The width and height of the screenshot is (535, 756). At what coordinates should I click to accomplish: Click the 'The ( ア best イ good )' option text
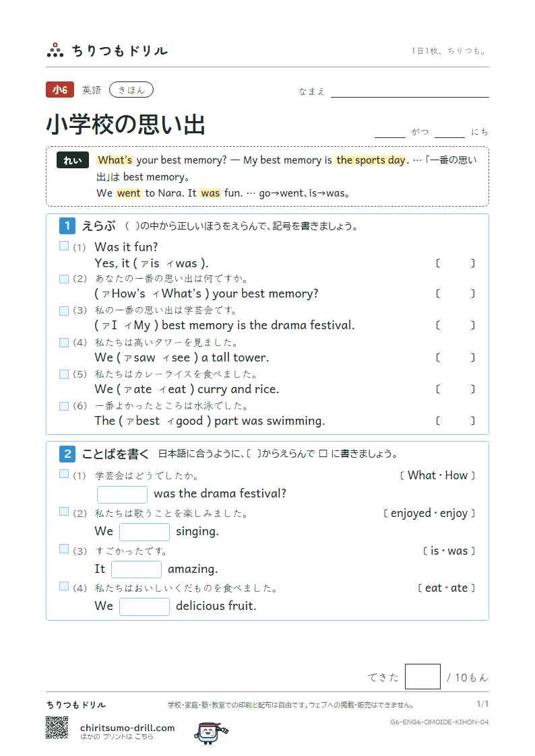point(153,421)
